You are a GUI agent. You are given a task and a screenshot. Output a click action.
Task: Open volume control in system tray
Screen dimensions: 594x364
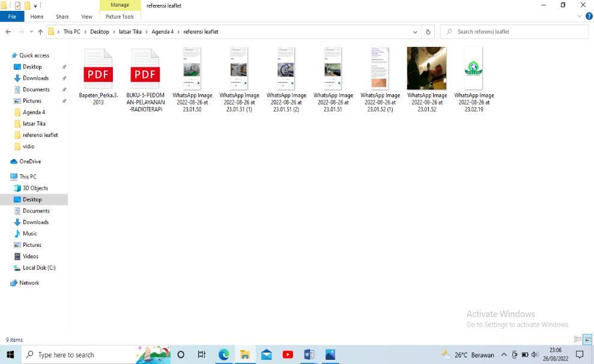click(x=535, y=355)
